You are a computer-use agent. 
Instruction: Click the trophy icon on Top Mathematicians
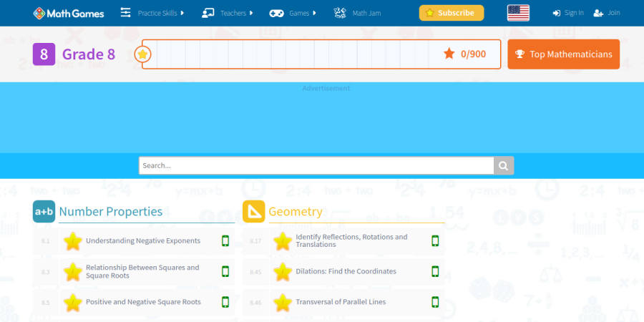tap(520, 54)
